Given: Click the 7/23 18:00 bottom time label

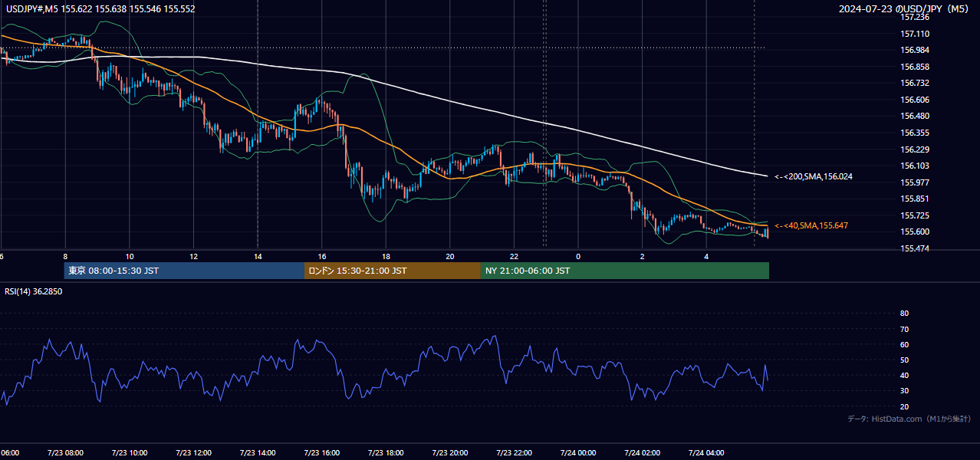Looking at the screenshot, I should point(386,452).
